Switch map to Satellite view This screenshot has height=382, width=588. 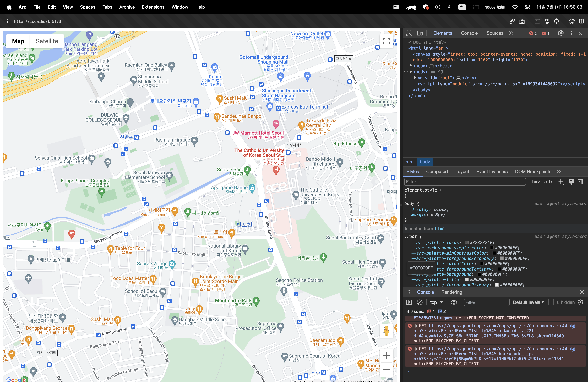pyautogui.click(x=47, y=41)
